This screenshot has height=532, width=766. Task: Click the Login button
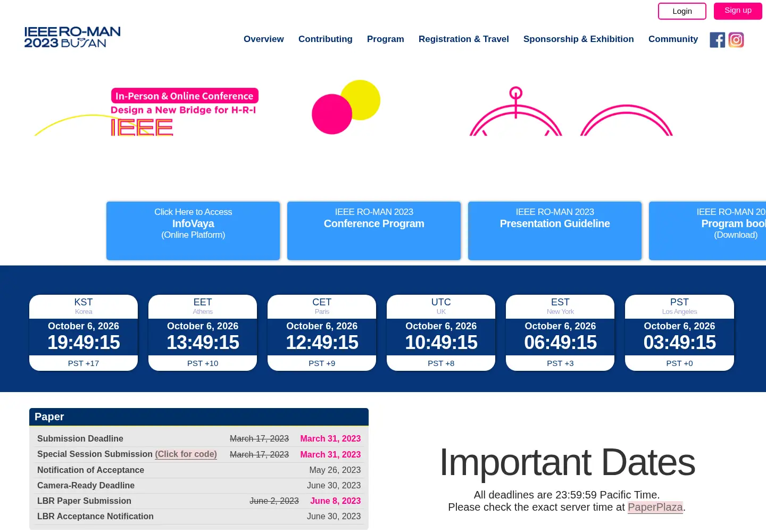point(682,11)
